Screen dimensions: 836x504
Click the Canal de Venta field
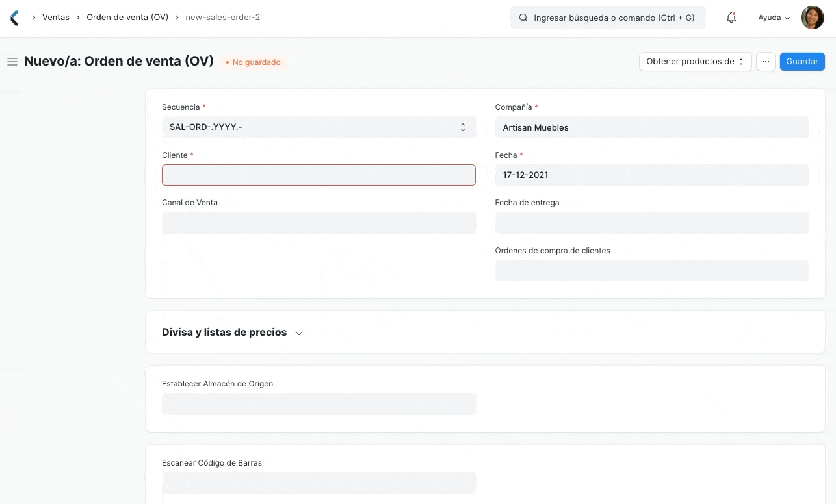click(x=319, y=222)
